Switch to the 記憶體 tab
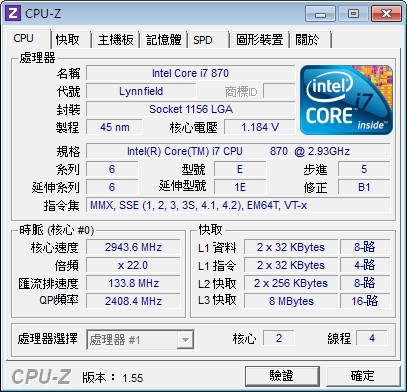Viewport: 407px width, 392px height. pyautogui.click(x=163, y=40)
